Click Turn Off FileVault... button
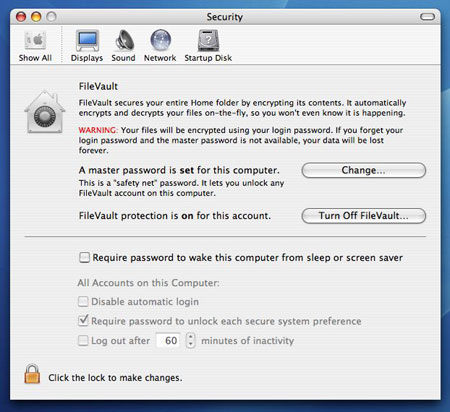450x412 pixels. [x=364, y=216]
